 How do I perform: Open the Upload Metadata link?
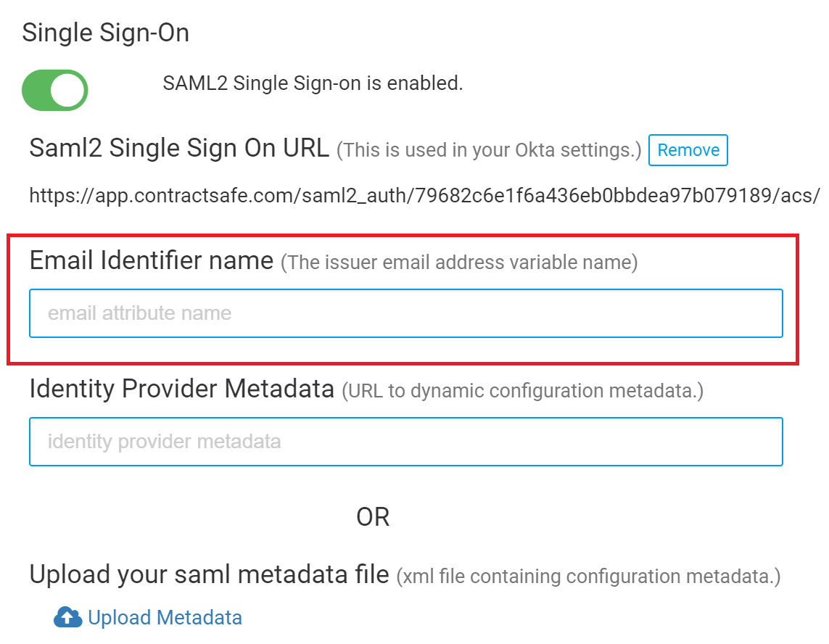coord(165,617)
